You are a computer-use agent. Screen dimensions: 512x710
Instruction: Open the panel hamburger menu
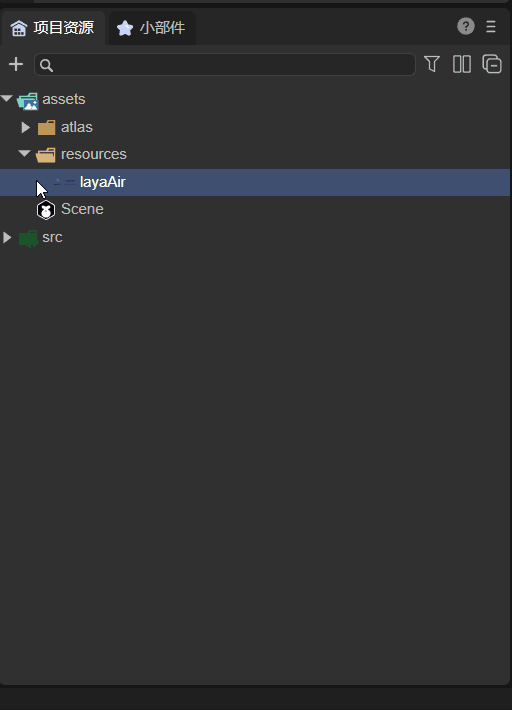[x=491, y=26]
